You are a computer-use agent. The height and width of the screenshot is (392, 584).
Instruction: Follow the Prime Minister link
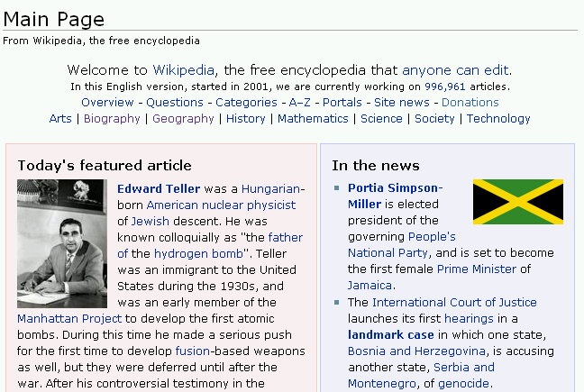pos(477,269)
